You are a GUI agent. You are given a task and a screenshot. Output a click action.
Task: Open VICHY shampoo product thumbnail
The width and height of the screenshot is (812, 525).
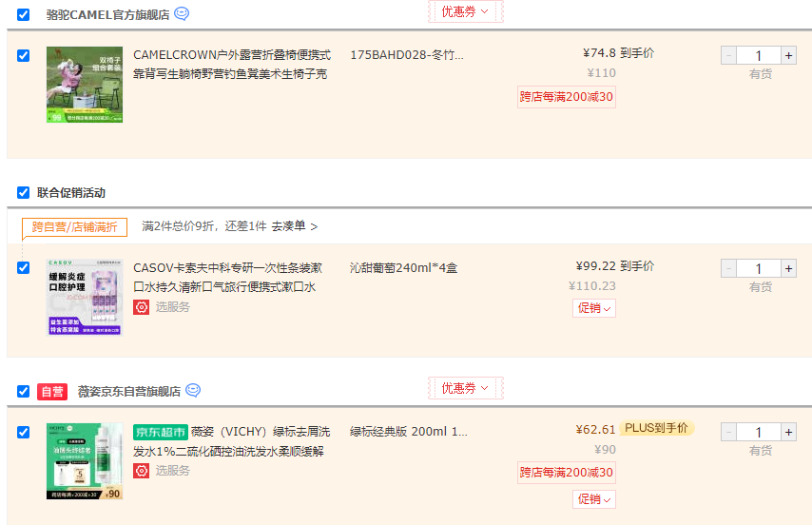tap(85, 460)
